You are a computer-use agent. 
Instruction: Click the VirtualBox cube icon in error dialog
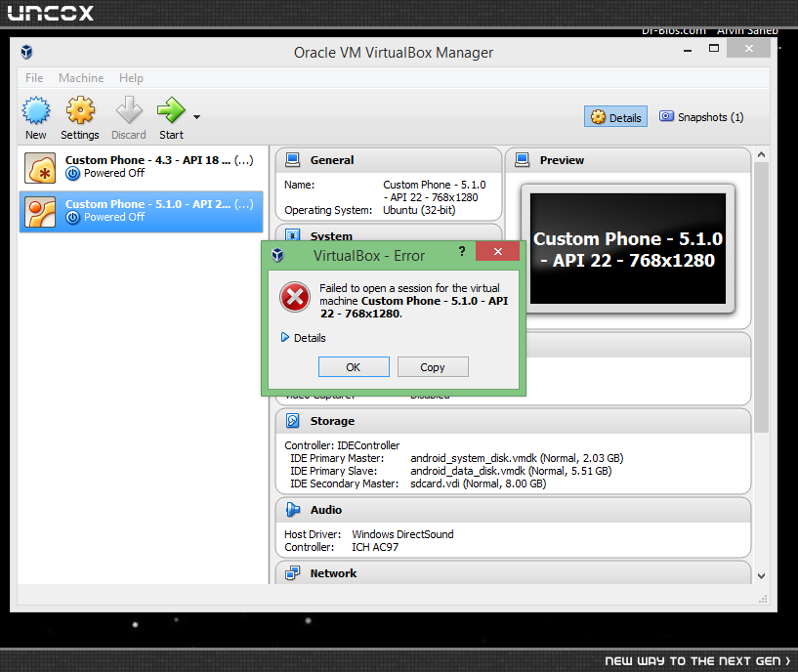(x=277, y=255)
